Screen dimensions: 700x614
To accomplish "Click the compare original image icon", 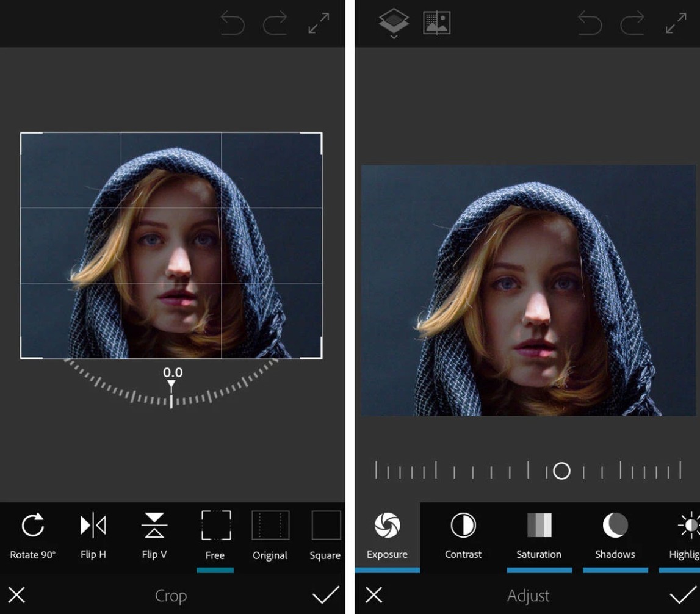I will [436, 23].
